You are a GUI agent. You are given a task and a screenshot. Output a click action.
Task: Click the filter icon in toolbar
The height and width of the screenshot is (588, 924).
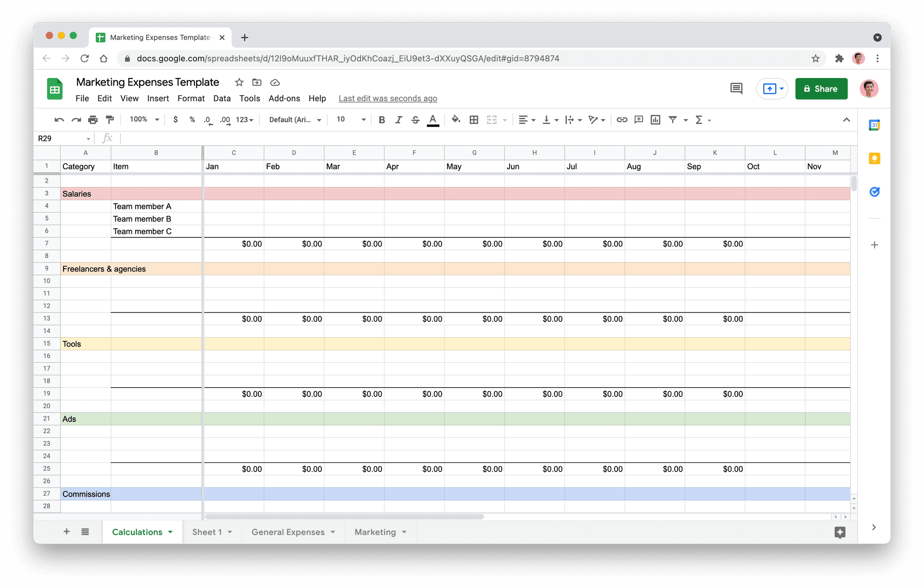click(673, 120)
